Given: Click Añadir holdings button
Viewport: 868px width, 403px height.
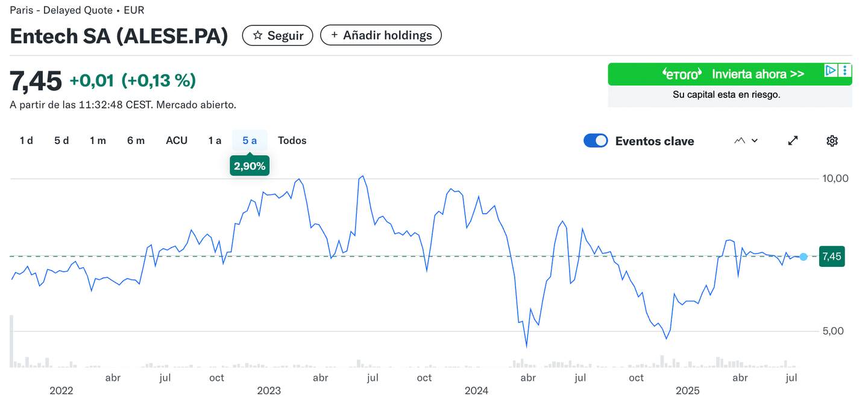Looking at the screenshot, I should pos(380,36).
